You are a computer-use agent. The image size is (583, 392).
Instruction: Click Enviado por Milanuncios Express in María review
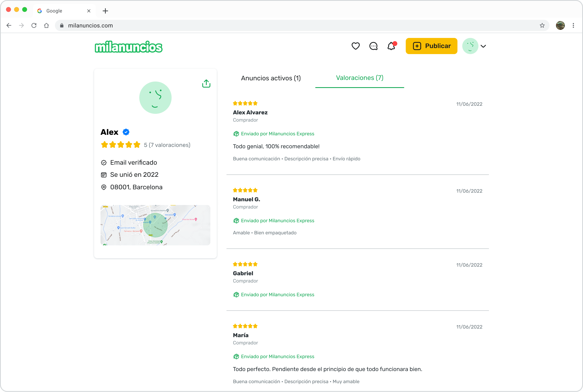pyautogui.click(x=278, y=356)
